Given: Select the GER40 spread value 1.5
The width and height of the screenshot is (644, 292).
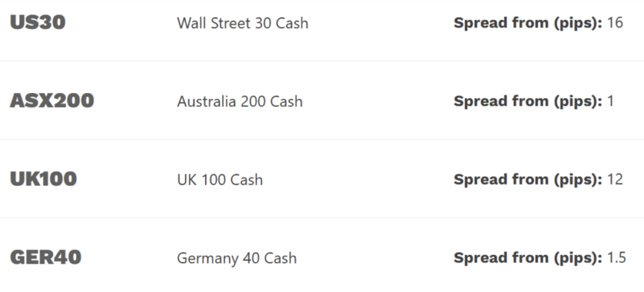Looking at the screenshot, I should (x=616, y=258).
